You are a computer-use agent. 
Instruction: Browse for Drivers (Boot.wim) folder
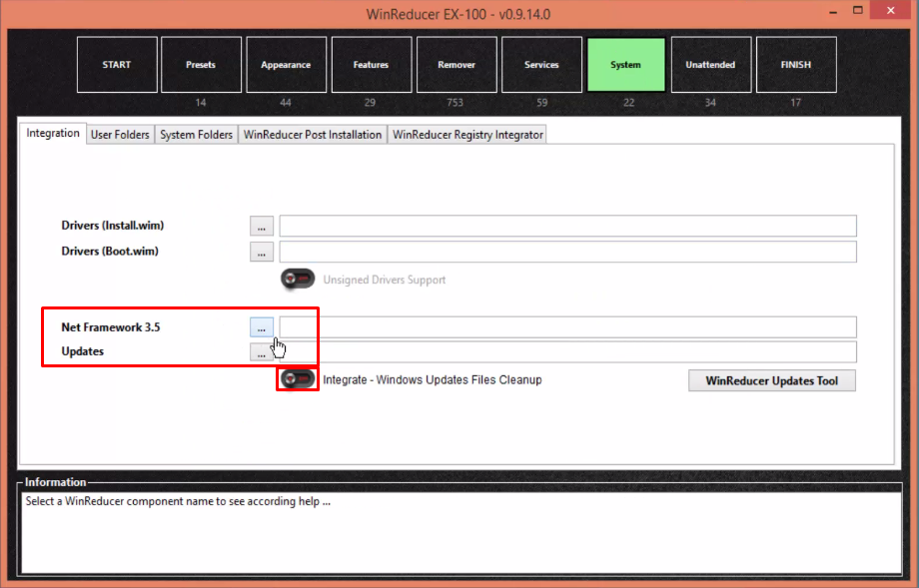click(262, 252)
